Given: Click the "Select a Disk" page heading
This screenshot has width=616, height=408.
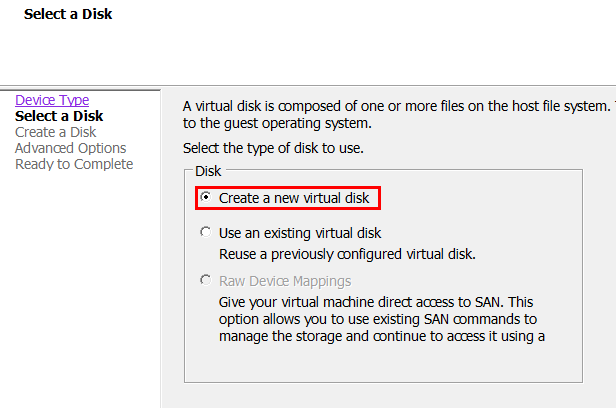Looking at the screenshot, I should tap(68, 15).
